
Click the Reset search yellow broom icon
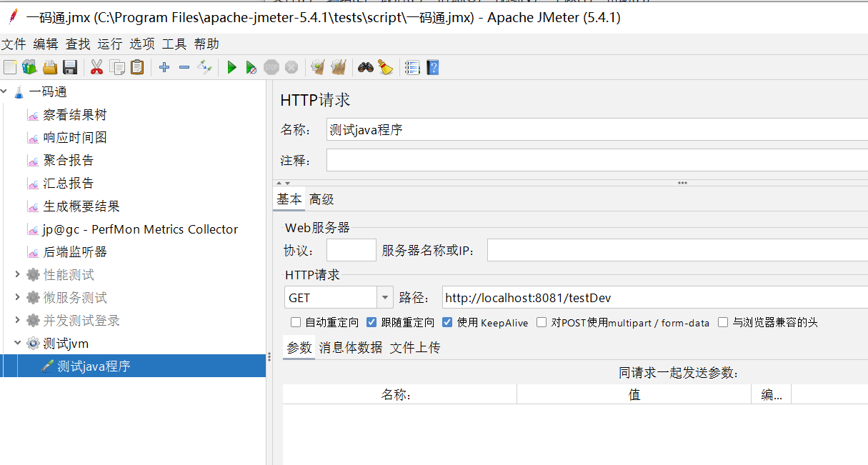pyautogui.click(x=386, y=67)
